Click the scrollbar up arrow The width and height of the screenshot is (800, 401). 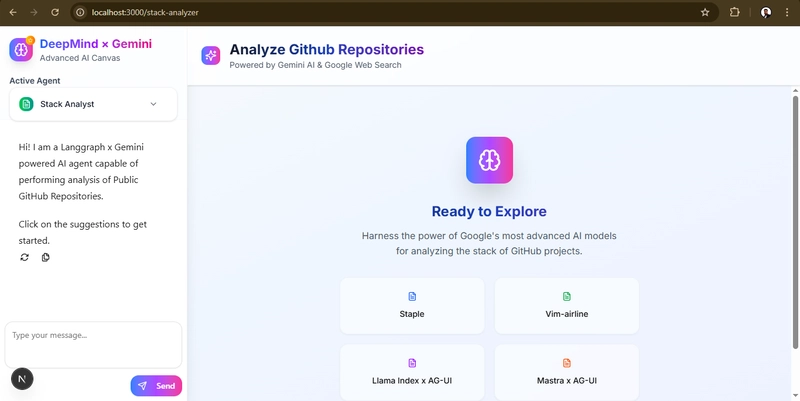coord(795,91)
